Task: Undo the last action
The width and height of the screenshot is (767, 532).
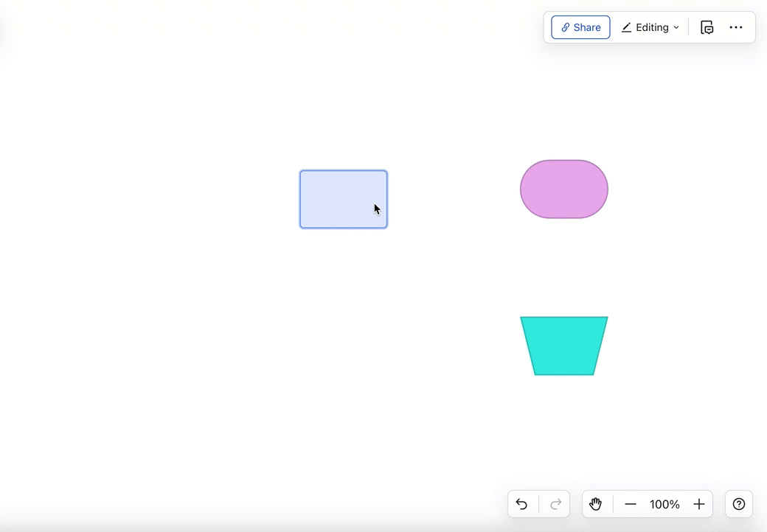Action: [521, 504]
